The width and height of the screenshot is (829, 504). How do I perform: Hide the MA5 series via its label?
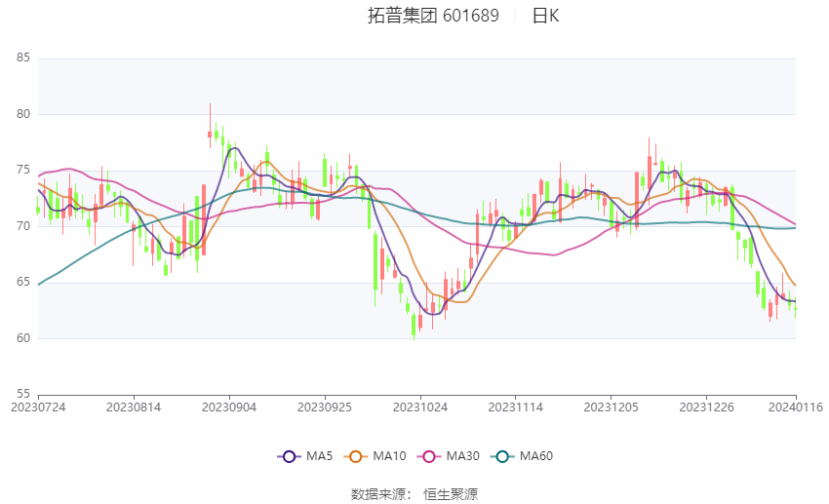[319, 456]
